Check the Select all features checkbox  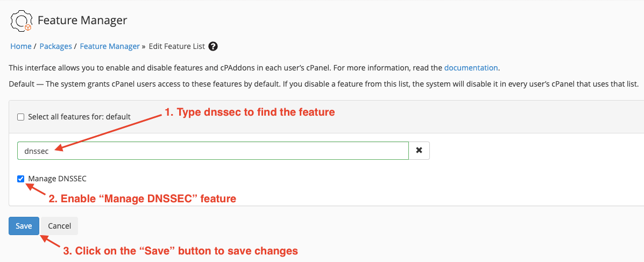(21, 117)
